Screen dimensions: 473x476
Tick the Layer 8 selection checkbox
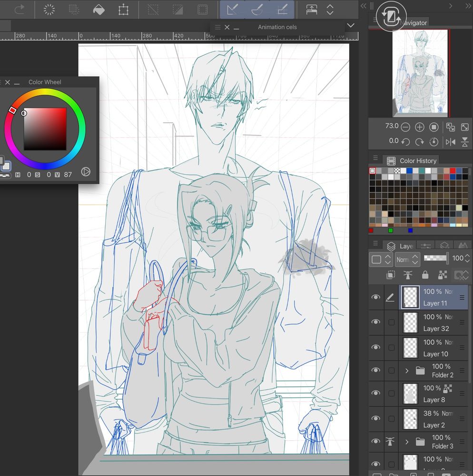tap(391, 394)
